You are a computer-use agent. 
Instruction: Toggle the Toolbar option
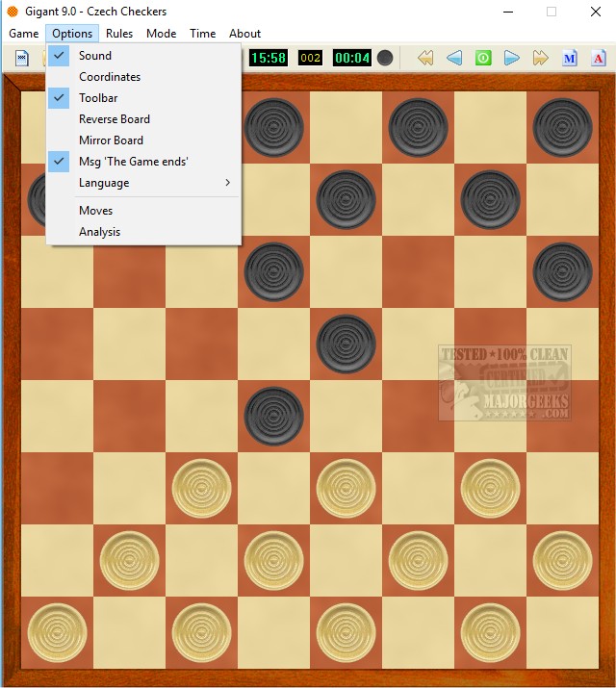coord(144,98)
